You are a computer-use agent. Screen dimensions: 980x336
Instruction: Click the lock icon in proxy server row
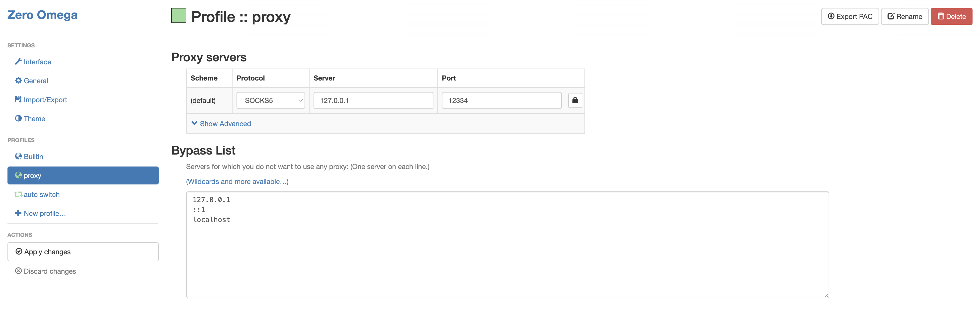tap(575, 100)
